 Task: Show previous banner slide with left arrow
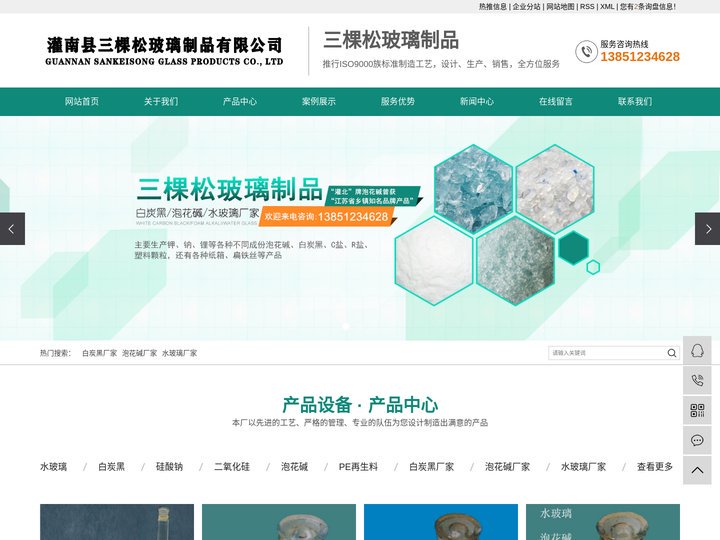(12, 229)
